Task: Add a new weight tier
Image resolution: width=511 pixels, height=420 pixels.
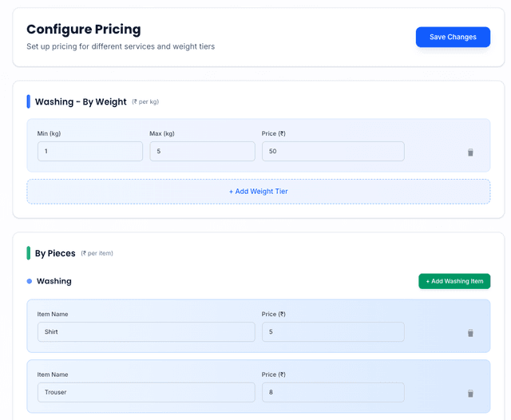Action: coord(258,192)
